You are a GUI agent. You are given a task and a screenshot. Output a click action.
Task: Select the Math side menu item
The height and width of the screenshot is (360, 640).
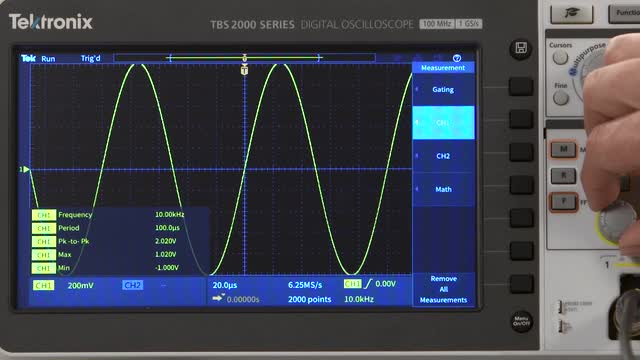[x=443, y=189]
